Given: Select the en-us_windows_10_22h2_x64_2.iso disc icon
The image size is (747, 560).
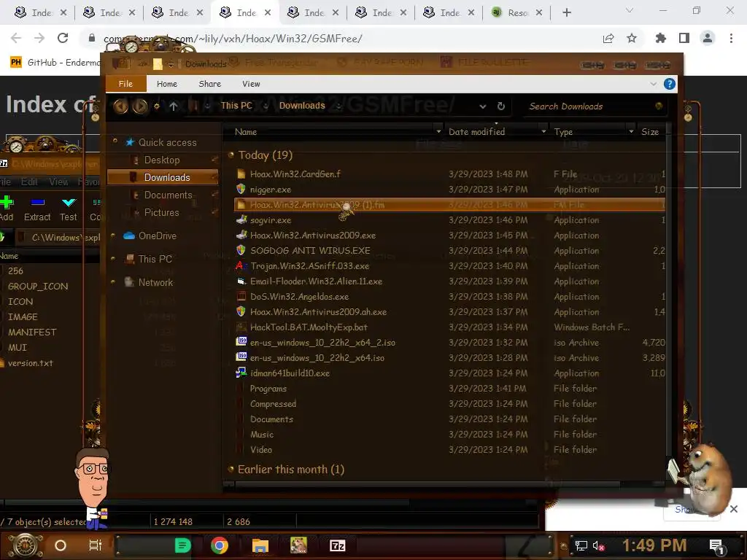Looking at the screenshot, I should pos(241,342).
